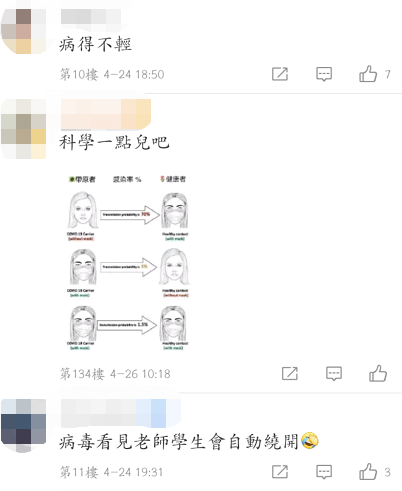Viewport: 402px width, 491px height.
Task: Select the timestamp 第134樓 4-26 10:18
Action: [115, 374]
